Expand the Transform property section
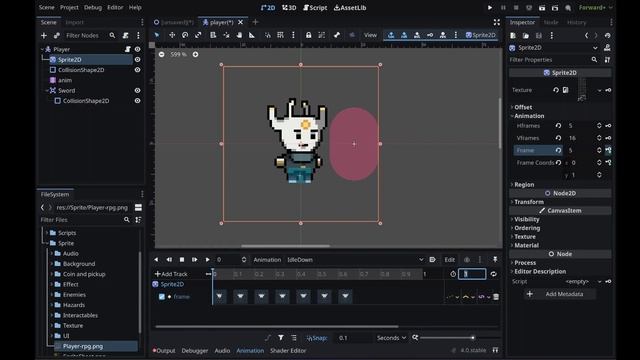640x360 pixels. point(529,202)
